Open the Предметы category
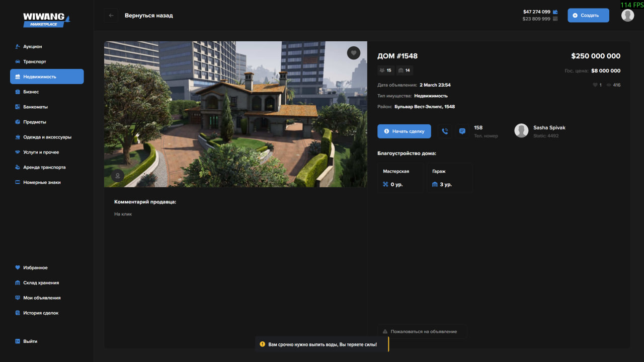644x362 pixels. pos(35,122)
